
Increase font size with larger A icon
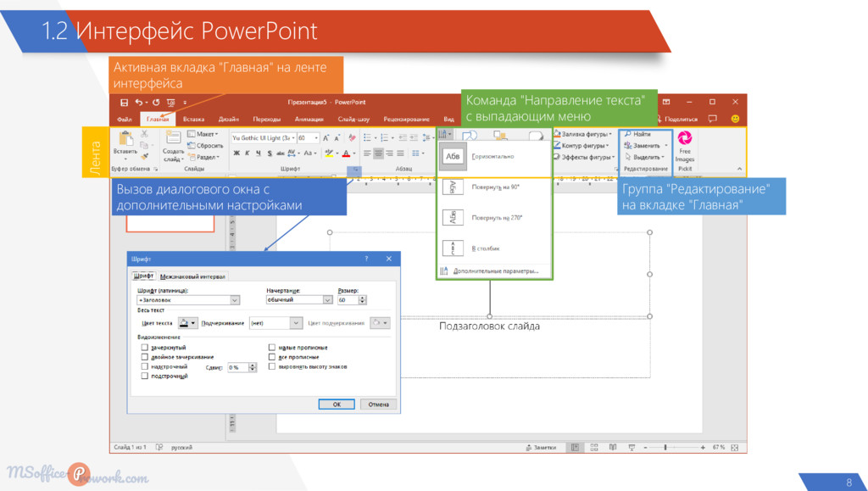coord(325,138)
